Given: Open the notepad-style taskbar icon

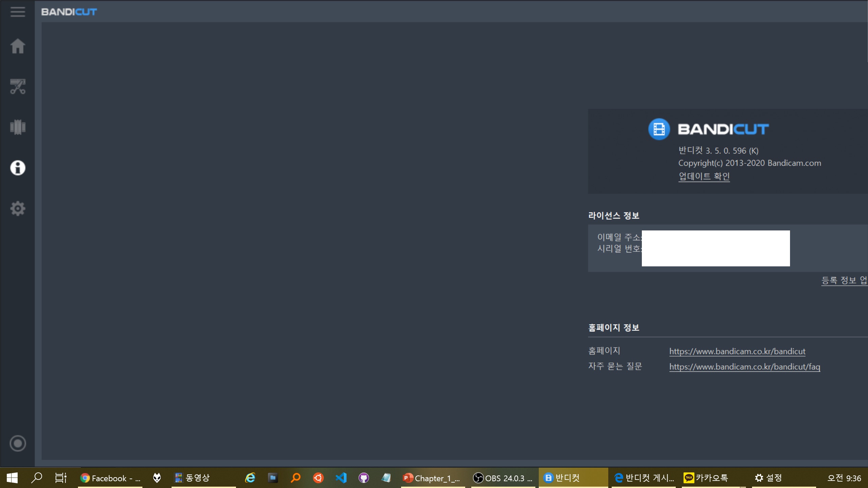Looking at the screenshot, I should [386, 478].
